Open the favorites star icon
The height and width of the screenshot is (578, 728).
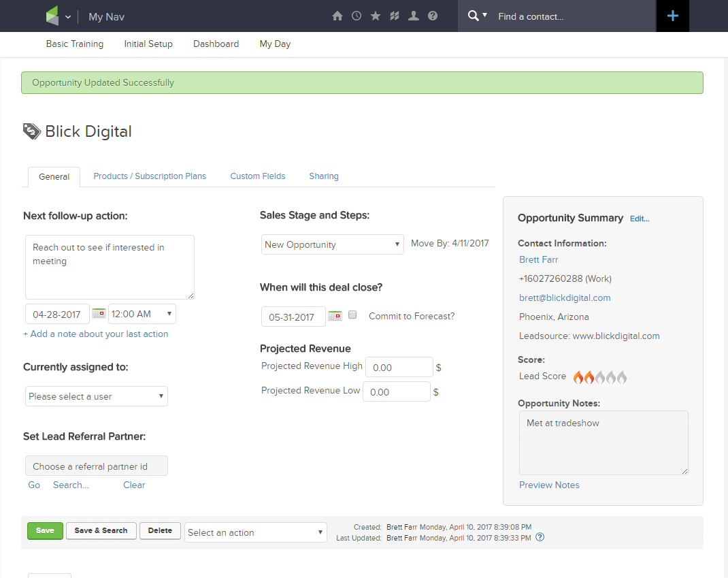[x=376, y=16]
